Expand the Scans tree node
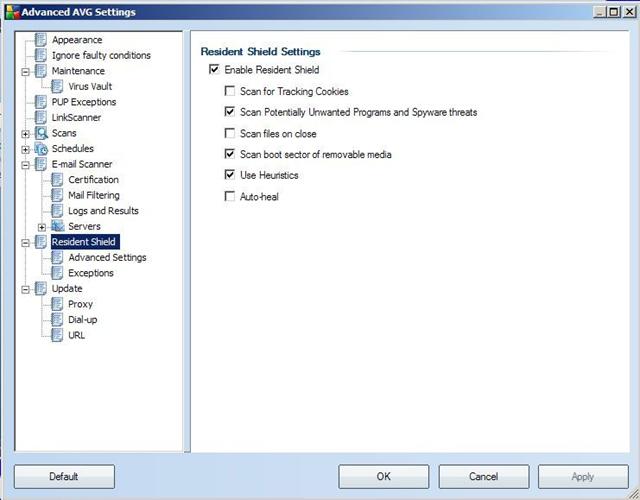The width and height of the screenshot is (640, 500). (25, 133)
